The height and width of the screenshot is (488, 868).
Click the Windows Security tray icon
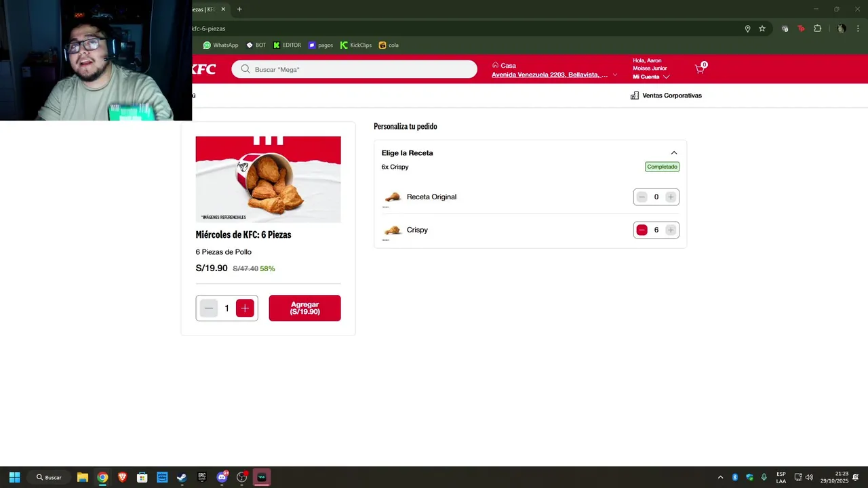tap(749, 477)
